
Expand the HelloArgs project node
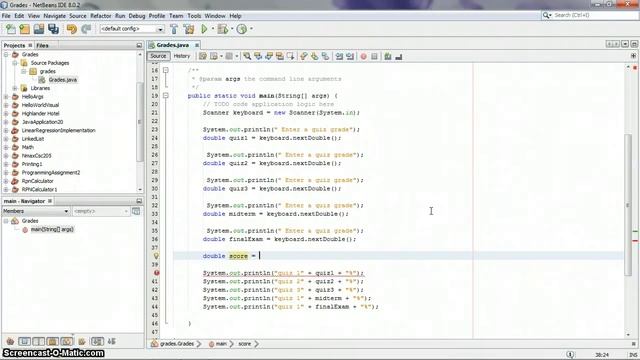click(6, 97)
